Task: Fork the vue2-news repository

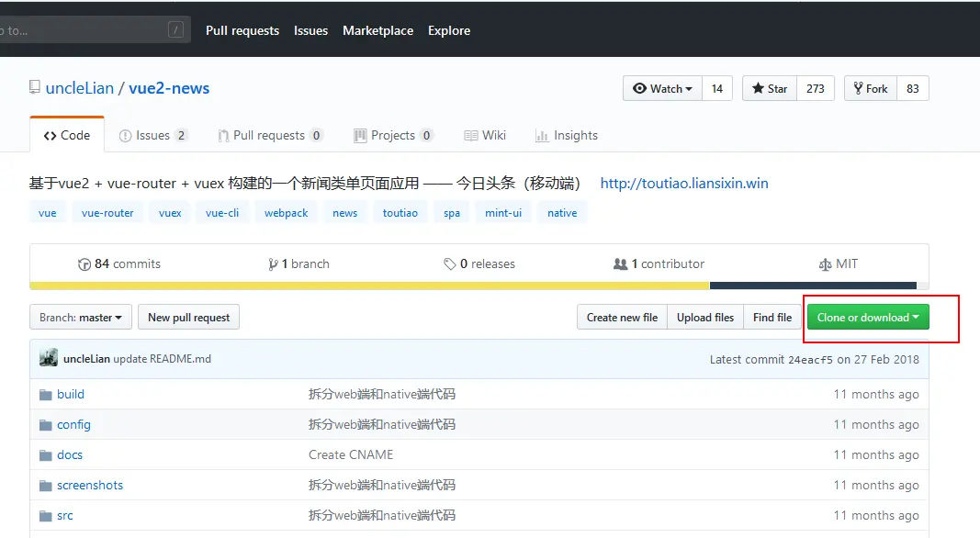Action: tap(871, 89)
